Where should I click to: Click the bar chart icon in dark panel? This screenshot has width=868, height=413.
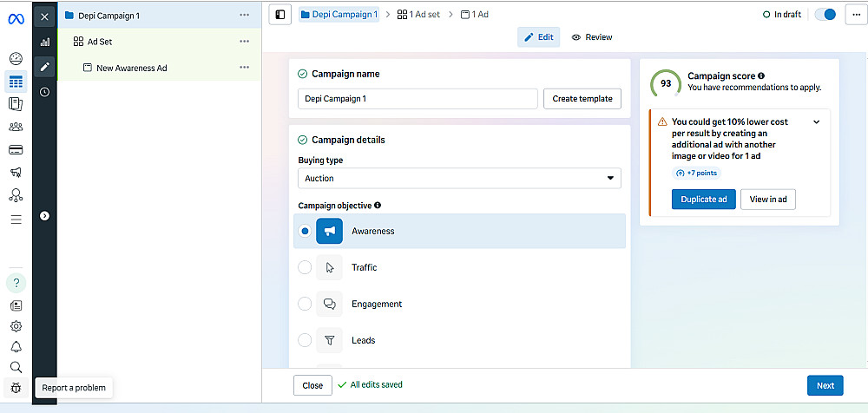[x=44, y=42]
